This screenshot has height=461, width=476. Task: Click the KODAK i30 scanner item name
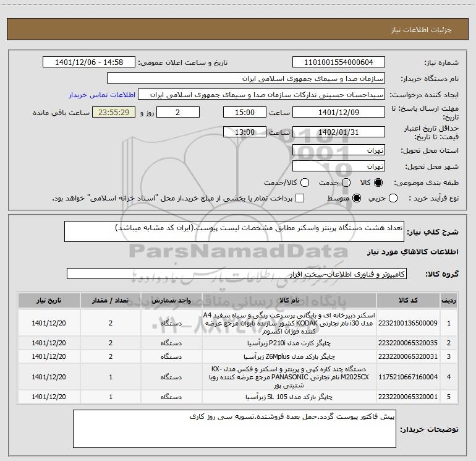(289, 323)
